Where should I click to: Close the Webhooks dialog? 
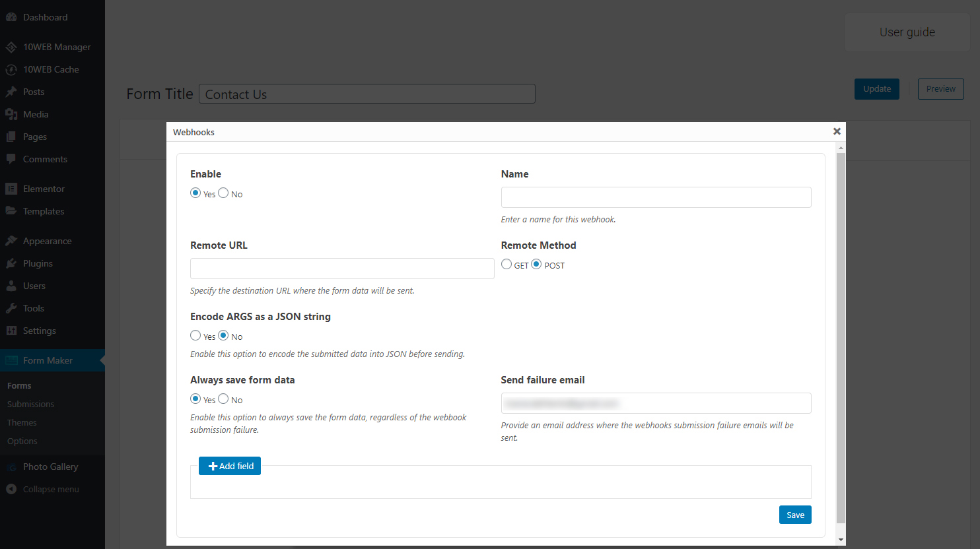[837, 131]
